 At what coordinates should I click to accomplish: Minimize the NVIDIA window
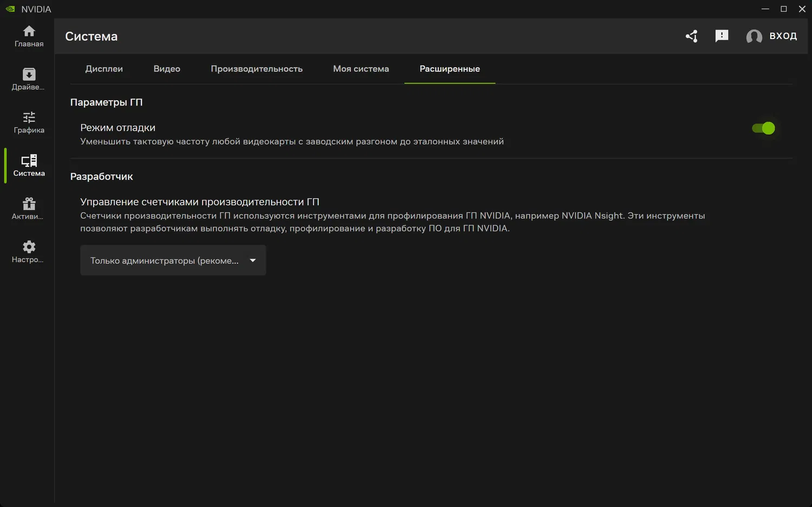[x=765, y=9]
